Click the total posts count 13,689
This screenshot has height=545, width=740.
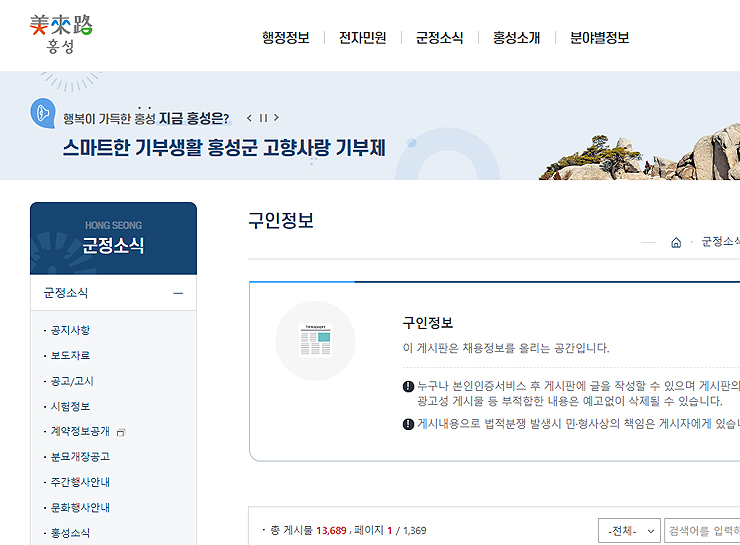pyautogui.click(x=331, y=531)
